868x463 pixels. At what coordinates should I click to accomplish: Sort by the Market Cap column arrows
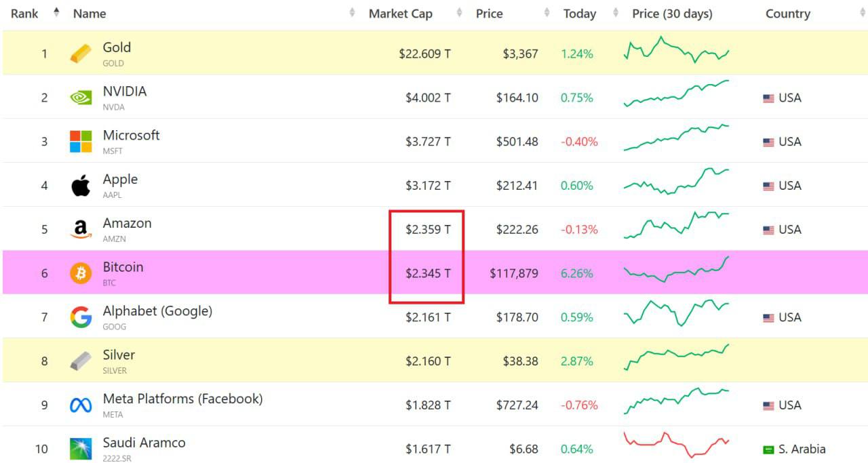459,13
